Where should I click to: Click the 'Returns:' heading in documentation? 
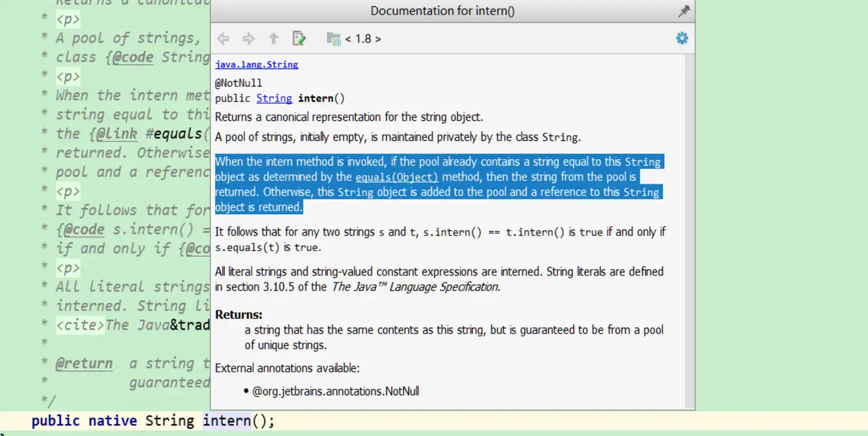tap(239, 315)
